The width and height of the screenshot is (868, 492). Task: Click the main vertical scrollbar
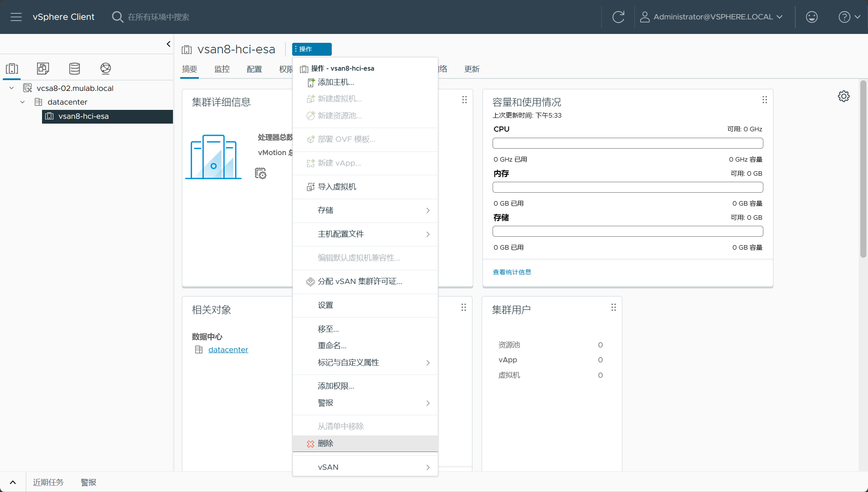coord(863,169)
